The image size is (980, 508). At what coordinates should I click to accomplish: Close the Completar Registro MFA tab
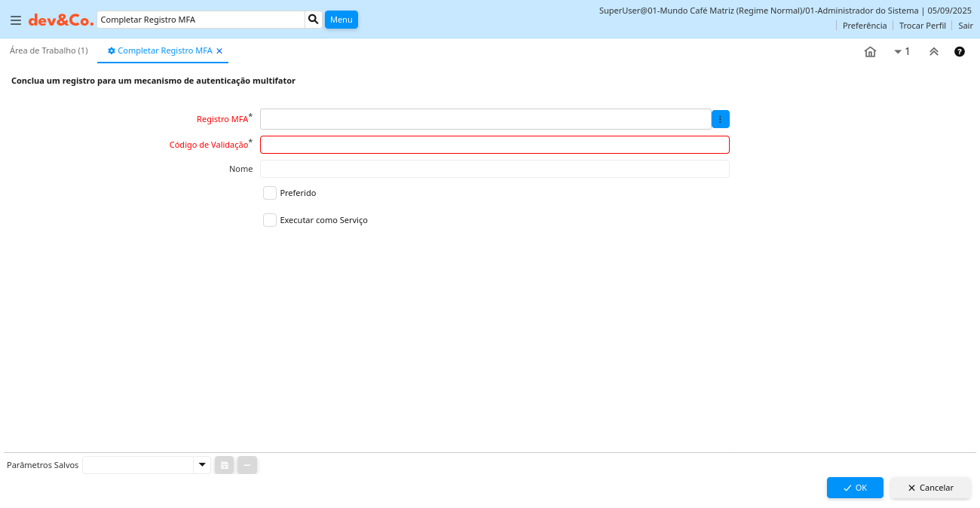[219, 51]
